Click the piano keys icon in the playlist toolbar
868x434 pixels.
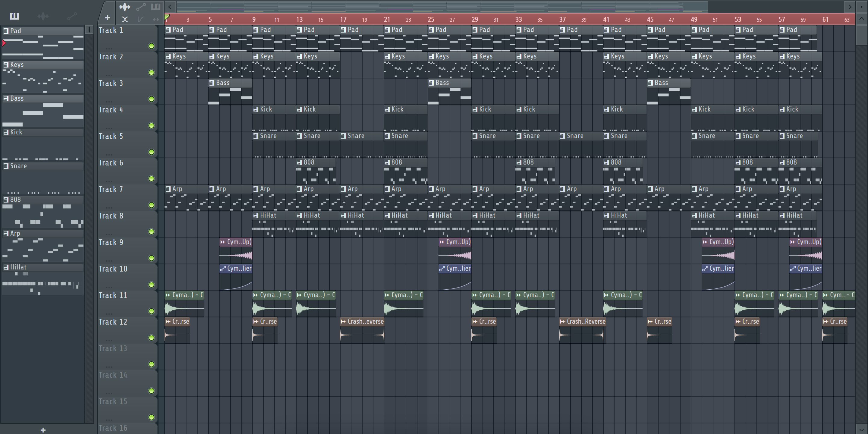coord(156,6)
